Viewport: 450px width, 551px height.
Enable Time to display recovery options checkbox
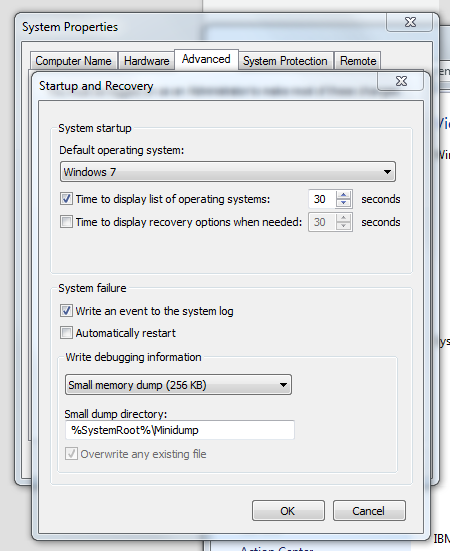(66, 222)
